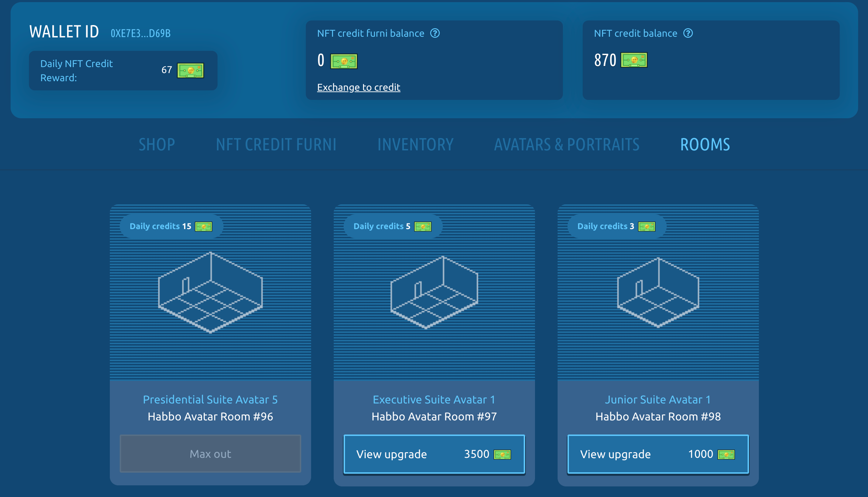Open the NFT CREDIT FURNI tab
The width and height of the screenshot is (868, 497).
coord(276,145)
